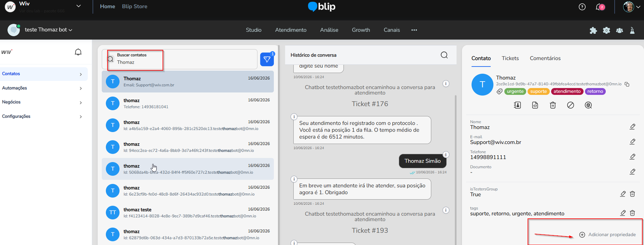Edit the Documento field with its pencil icon
Viewport: 644px width, 245px height.
point(632,171)
